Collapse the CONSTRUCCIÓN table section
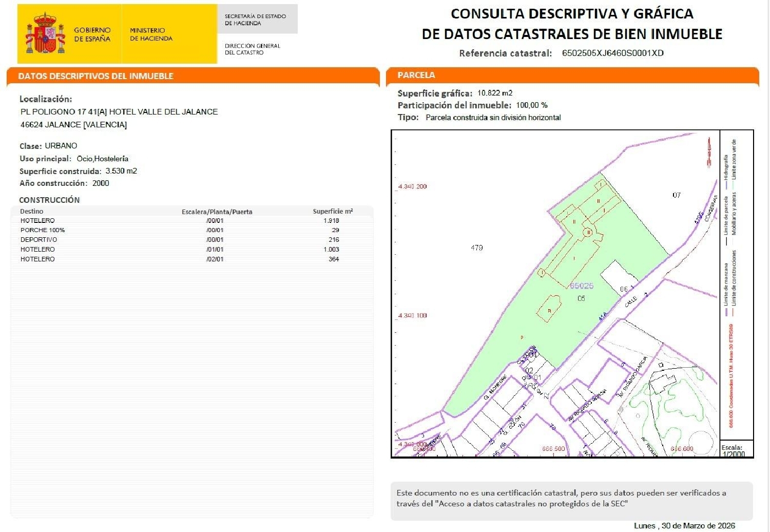This screenshot has height=532, width=770. pos(49,200)
